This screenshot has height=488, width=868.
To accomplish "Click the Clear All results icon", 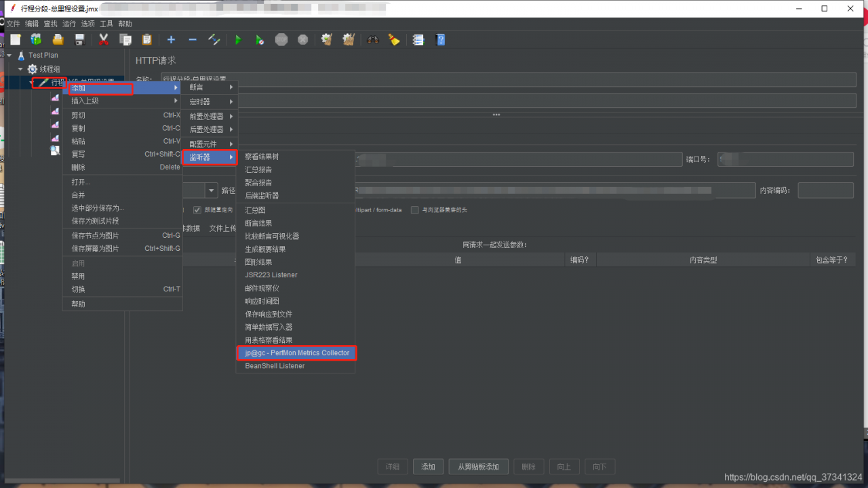I will (x=349, y=39).
